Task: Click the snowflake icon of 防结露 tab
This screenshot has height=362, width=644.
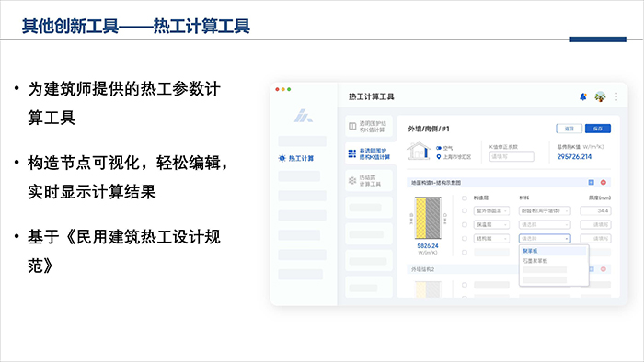Action: [352, 180]
